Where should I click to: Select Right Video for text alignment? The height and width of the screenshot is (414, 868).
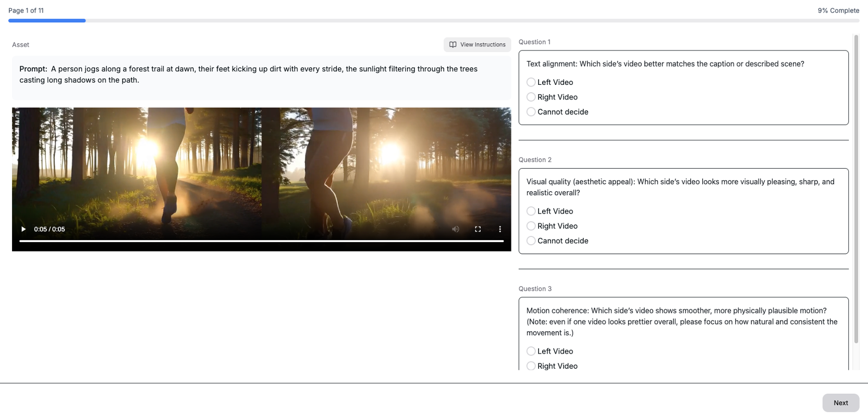coord(531,97)
